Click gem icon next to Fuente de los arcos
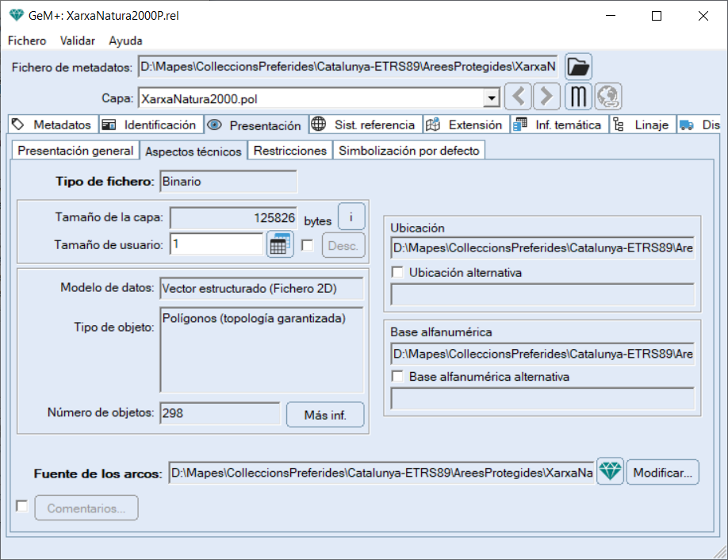Image resolution: width=728 pixels, height=560 pixels. pos(610,472)
